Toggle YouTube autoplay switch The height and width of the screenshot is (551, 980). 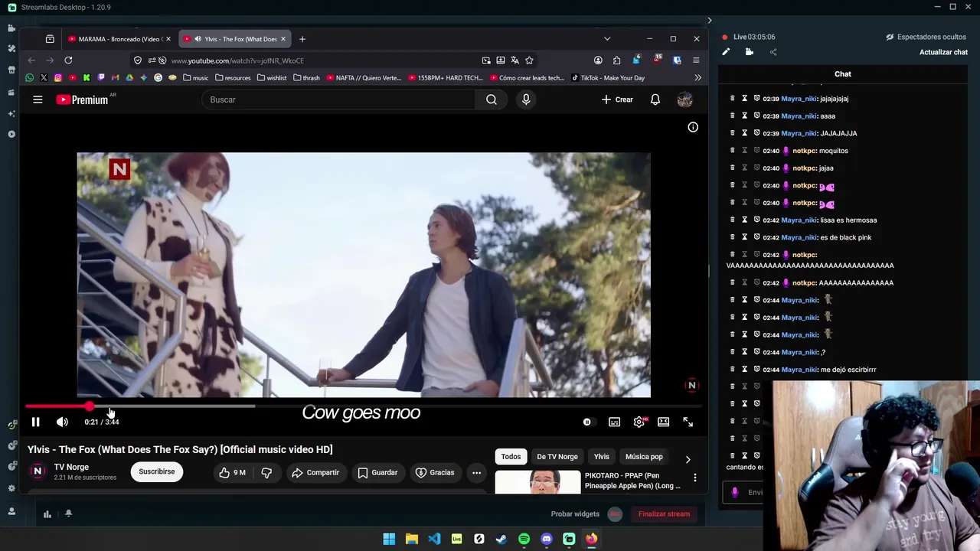click(x=587, y=422)
